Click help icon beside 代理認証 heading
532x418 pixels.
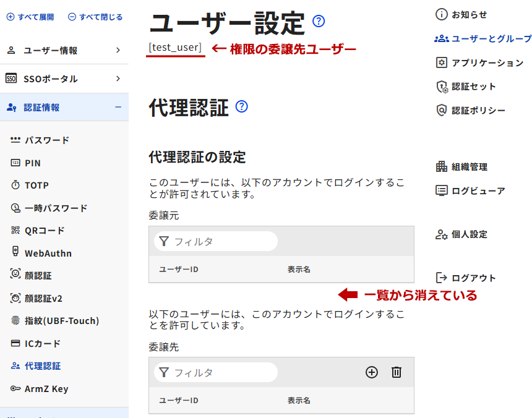[x=242, y=106]
